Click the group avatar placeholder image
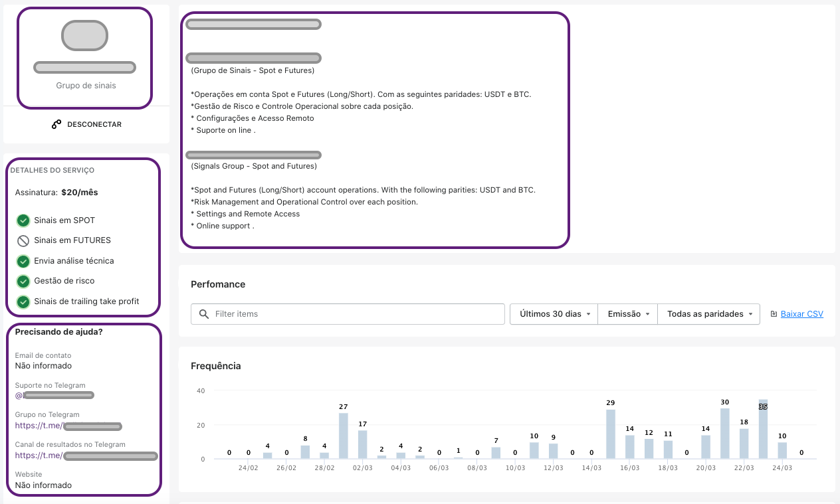840x504 pixels. [x=84, y=36]
